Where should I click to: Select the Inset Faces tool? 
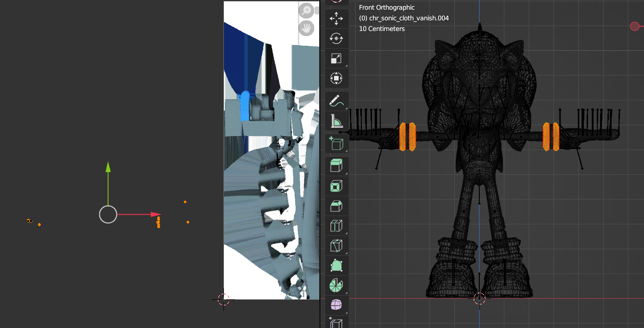336,186
